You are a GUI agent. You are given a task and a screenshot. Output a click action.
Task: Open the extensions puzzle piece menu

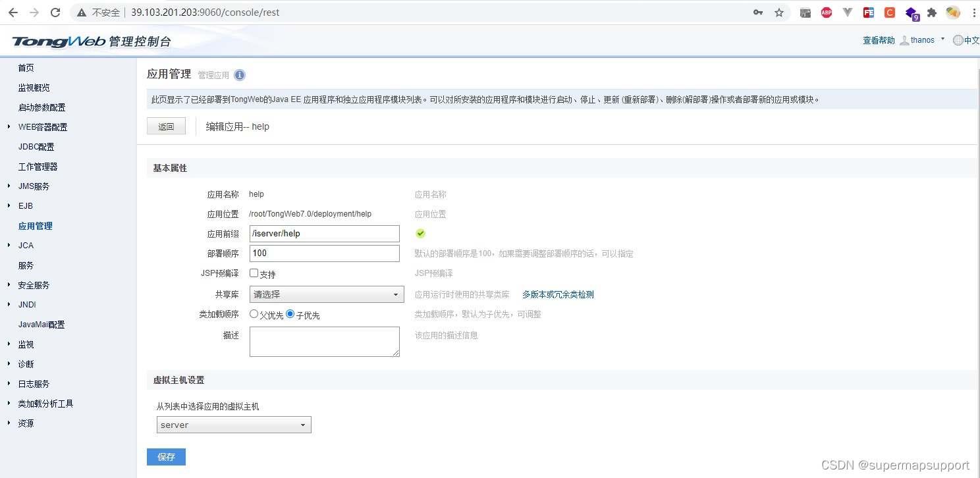pyautogui.click(x=932, y=13)
